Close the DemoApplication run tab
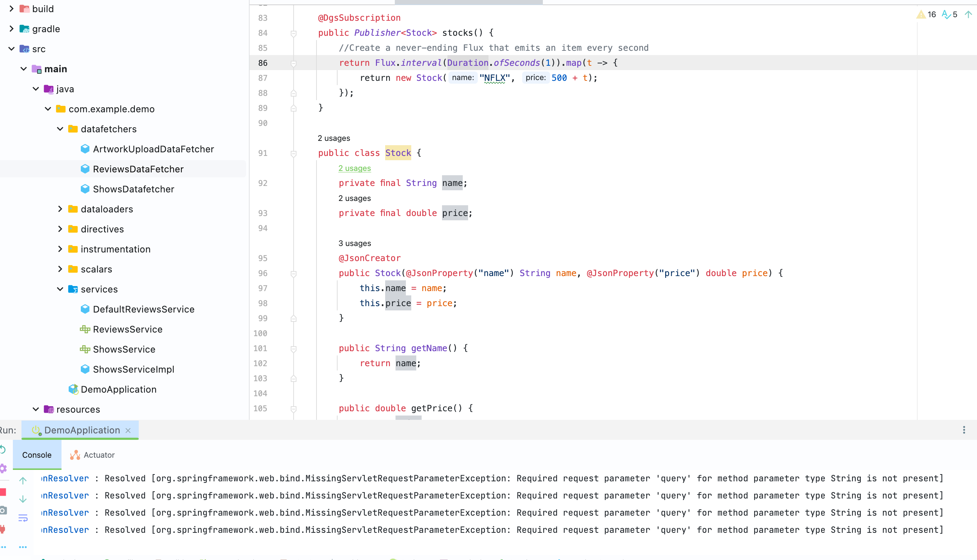The height and width of the screenshot is (560, 977). 128,431
